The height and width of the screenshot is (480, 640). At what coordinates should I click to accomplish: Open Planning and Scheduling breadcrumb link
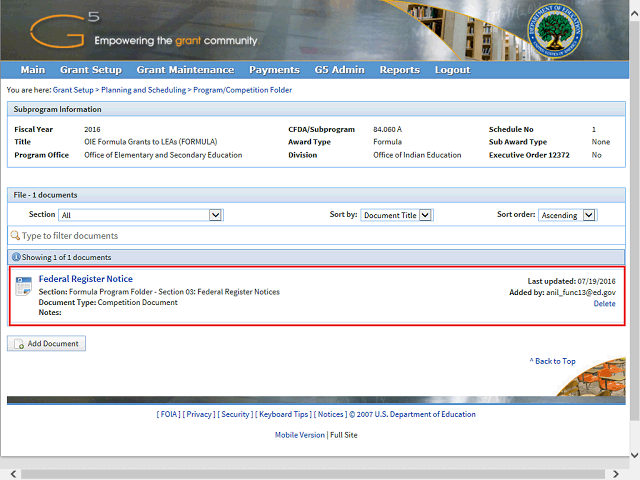coord(143,90)
